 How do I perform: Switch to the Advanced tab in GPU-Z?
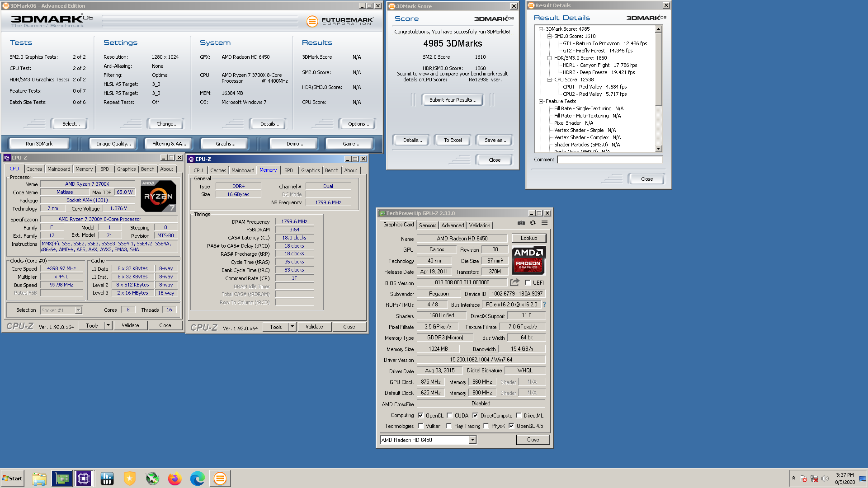point(453,225)
